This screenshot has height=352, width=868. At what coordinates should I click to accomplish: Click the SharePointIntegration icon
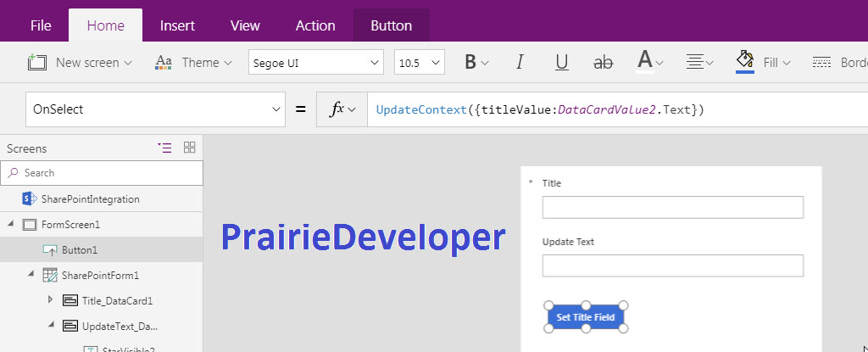coord(30,198)
